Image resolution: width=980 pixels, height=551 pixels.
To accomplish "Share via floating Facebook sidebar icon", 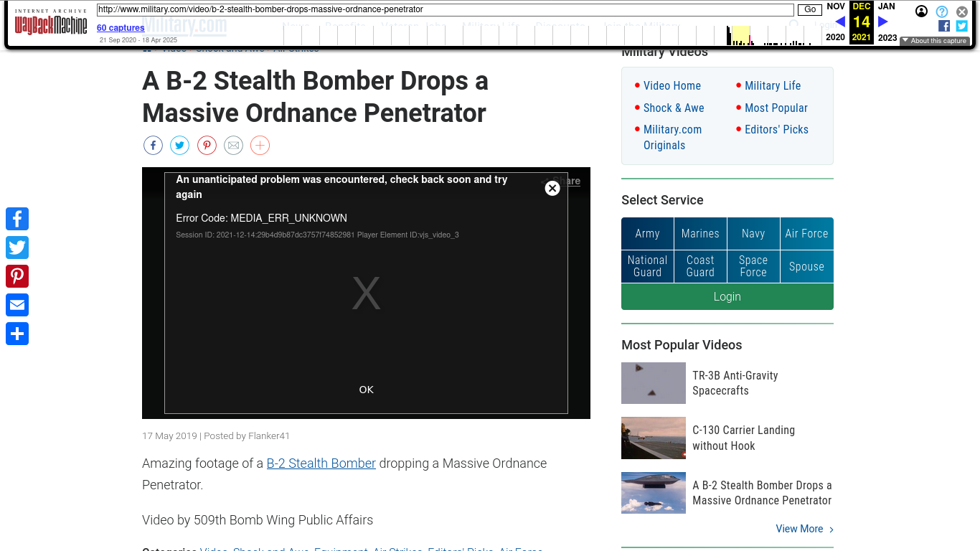I will tap(17, 219).
